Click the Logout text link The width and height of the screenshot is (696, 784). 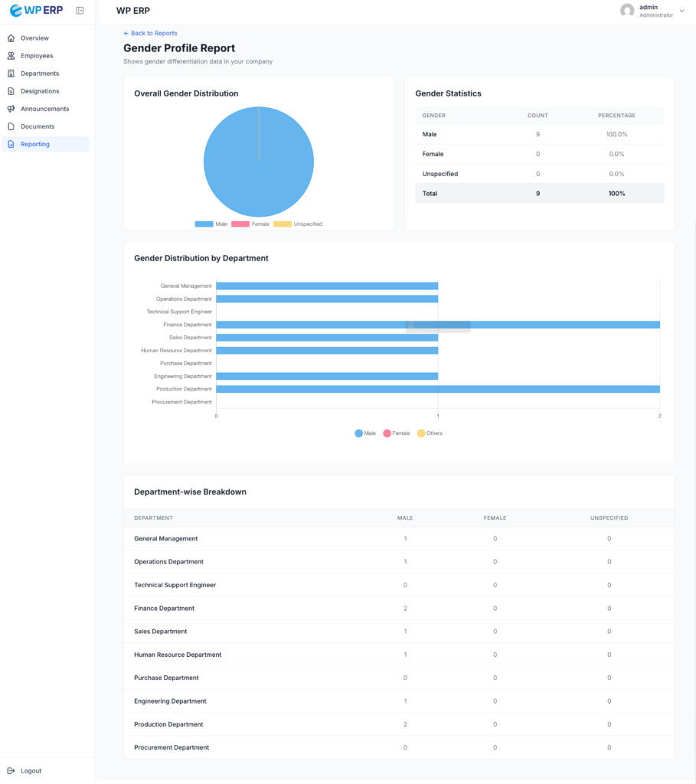[31, 771]
